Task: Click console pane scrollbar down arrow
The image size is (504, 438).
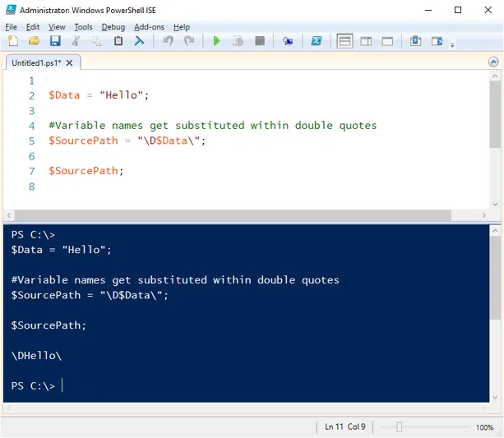Action: [x=495, y=398]
